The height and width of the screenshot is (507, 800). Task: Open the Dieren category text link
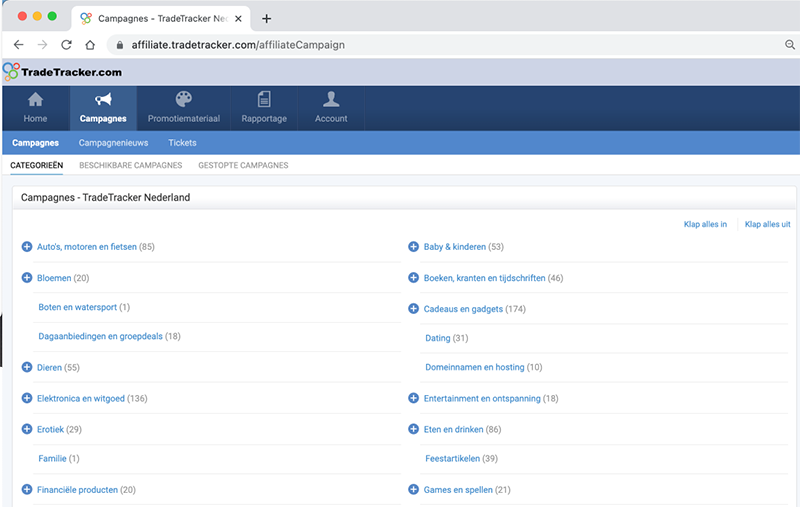click(x=49, y=367)
